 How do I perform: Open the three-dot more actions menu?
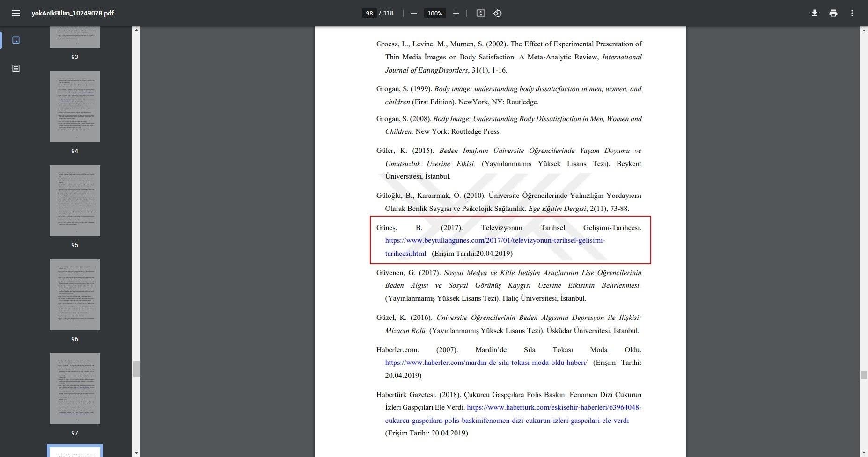(852, 13)
